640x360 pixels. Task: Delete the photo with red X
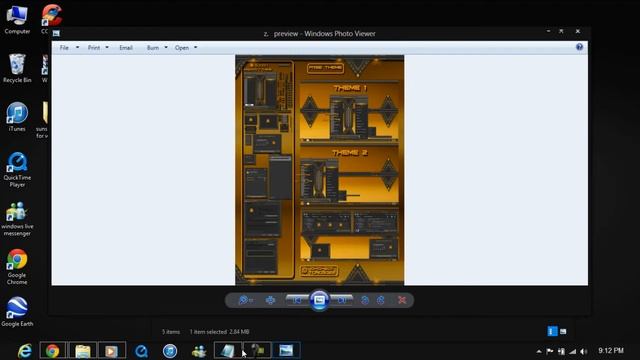[402, 300]
